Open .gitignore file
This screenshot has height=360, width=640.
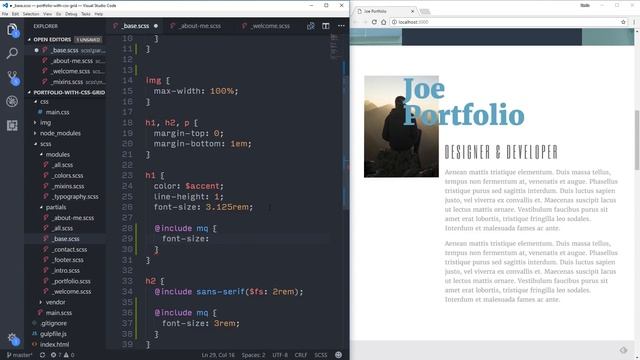click(x=53, y=323)
